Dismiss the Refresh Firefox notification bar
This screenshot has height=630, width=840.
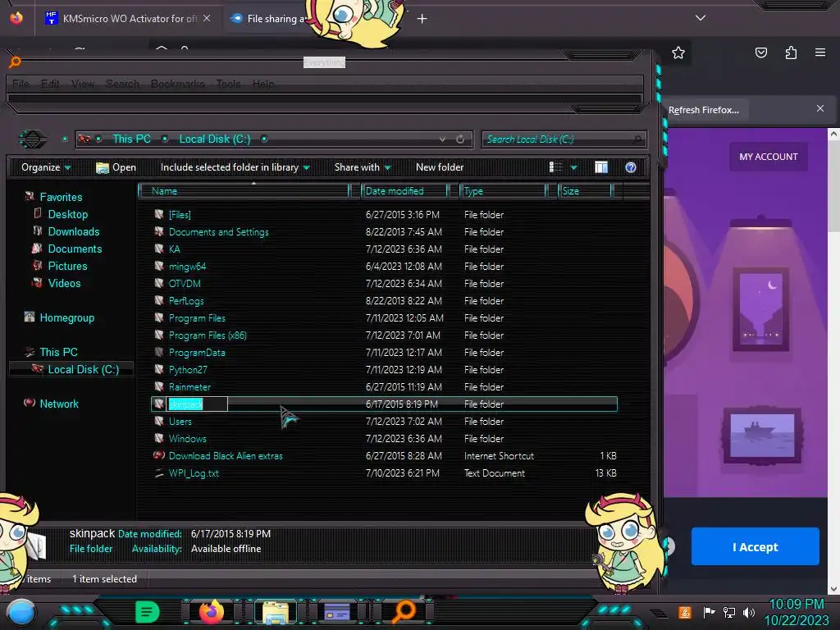point(820,109)
